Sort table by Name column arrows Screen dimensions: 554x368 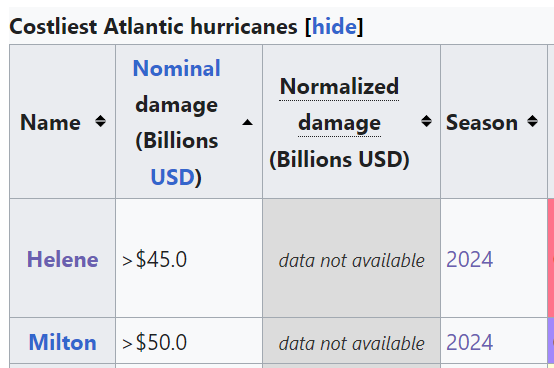point(100,121)
